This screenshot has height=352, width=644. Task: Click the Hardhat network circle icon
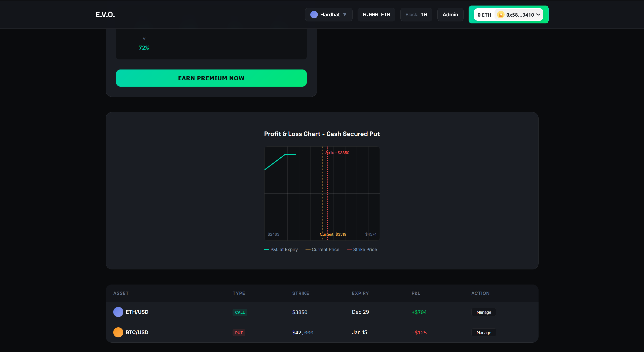pos(314,15)
